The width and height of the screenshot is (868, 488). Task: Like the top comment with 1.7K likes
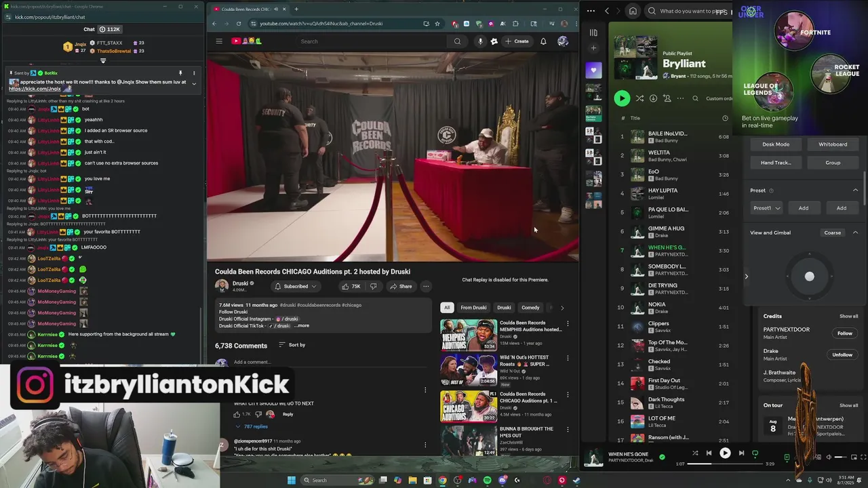[x=237, y=414]
